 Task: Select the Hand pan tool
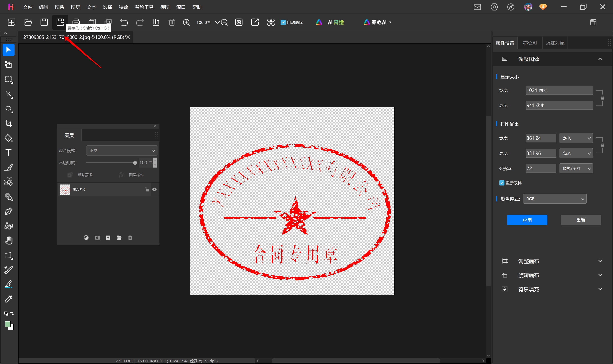click(9, 240)
